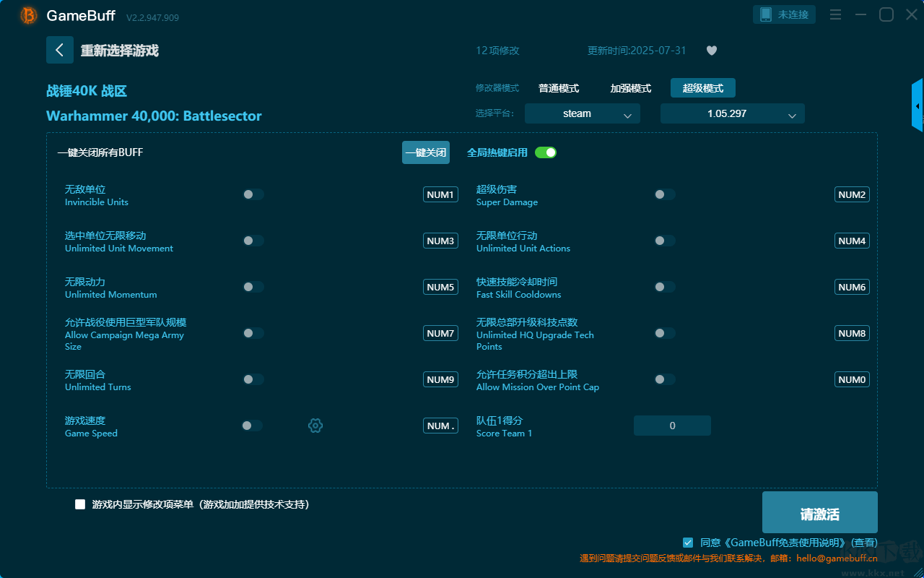Click the NUM0 hotkey button
The image size is (924, 578).
[x=852, y=379]
